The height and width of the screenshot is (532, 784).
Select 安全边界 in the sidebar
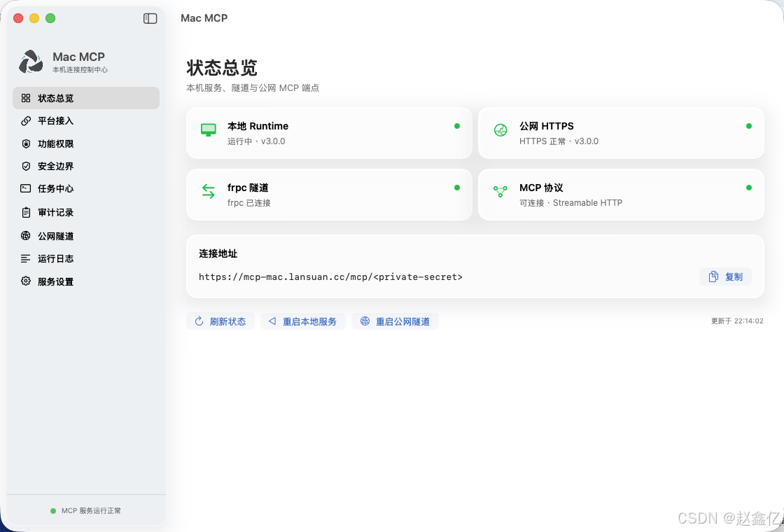click(x=86, y=166)
